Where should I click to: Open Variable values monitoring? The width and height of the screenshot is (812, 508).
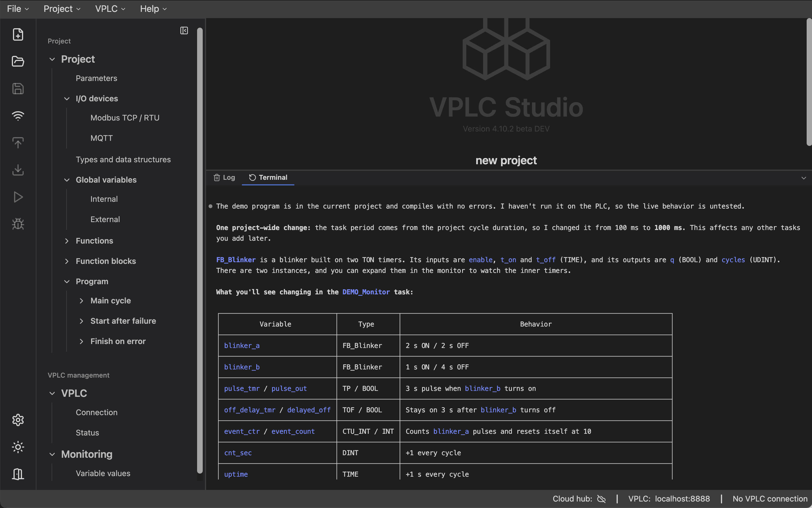(x=103, y=473)
